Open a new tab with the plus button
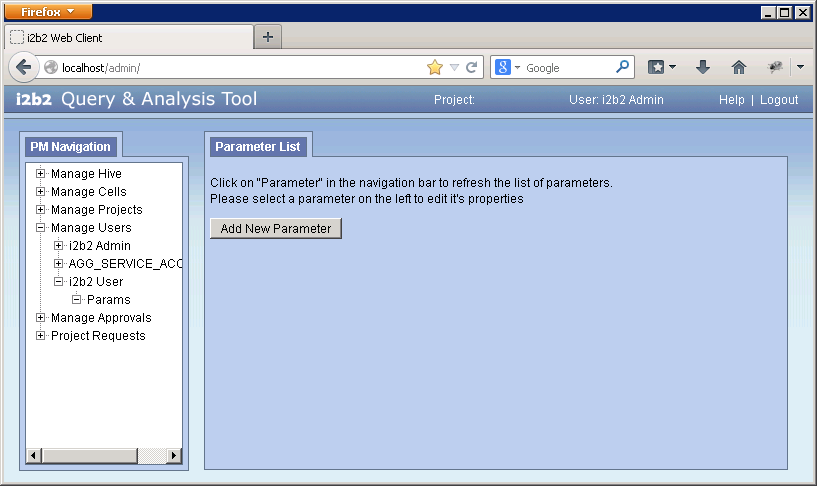The width and height of the screenshot is (817, 486). [268, 37]
